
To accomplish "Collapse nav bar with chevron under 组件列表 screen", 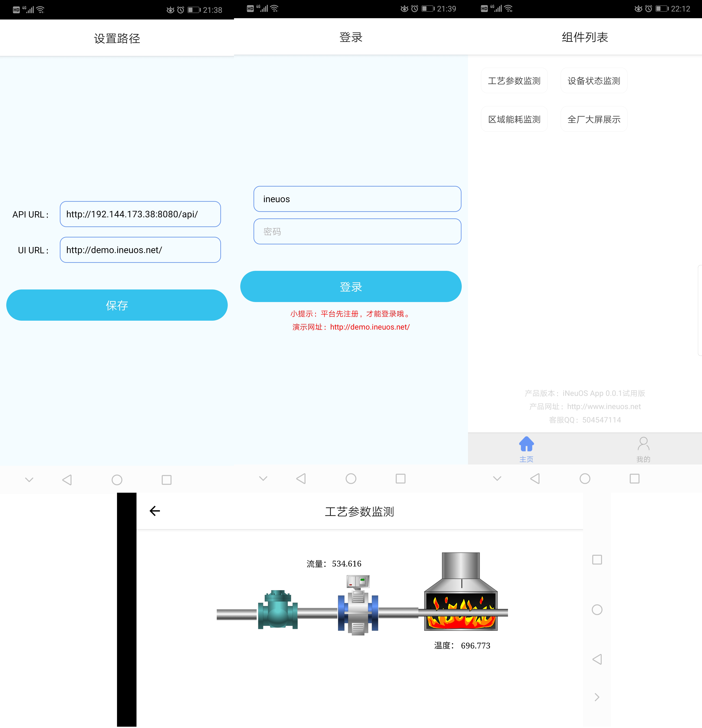I will [497, 479].
